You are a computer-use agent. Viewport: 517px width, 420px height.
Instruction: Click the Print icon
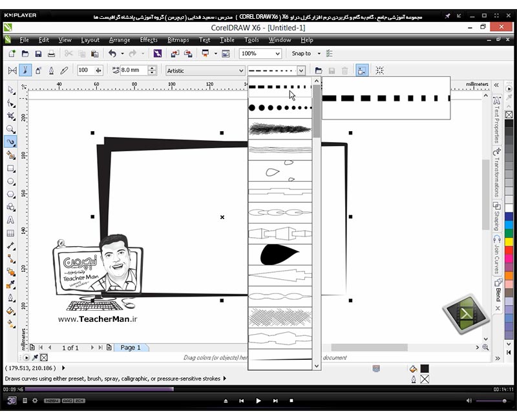51,54
